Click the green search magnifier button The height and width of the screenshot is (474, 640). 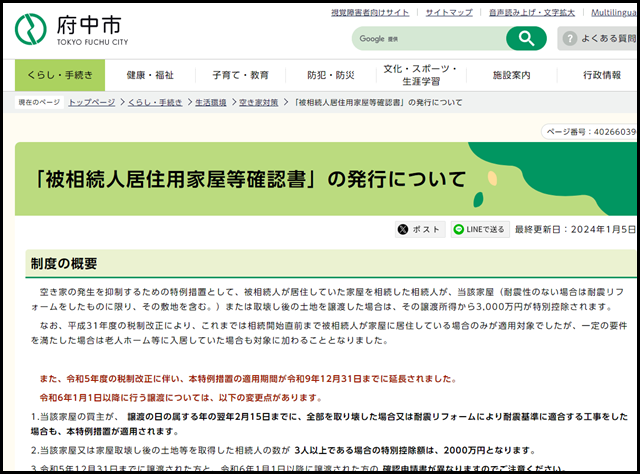[x=526, y=38]
